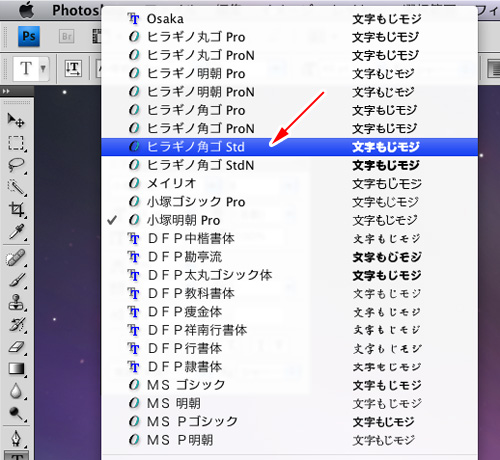The width and height of the screenshot is (500, 460).
Task: Select the Eyedropper tool
Action: [16, 232]
